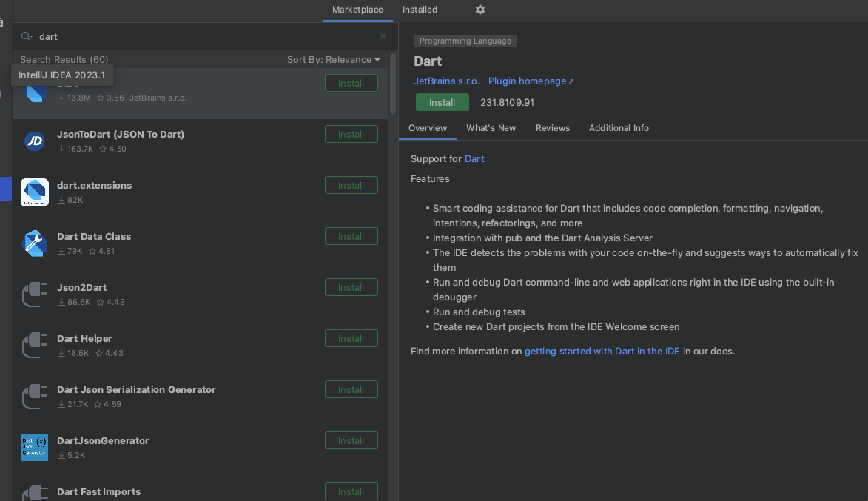Open getting started with Dart docs link

click(x=602, y=351)
